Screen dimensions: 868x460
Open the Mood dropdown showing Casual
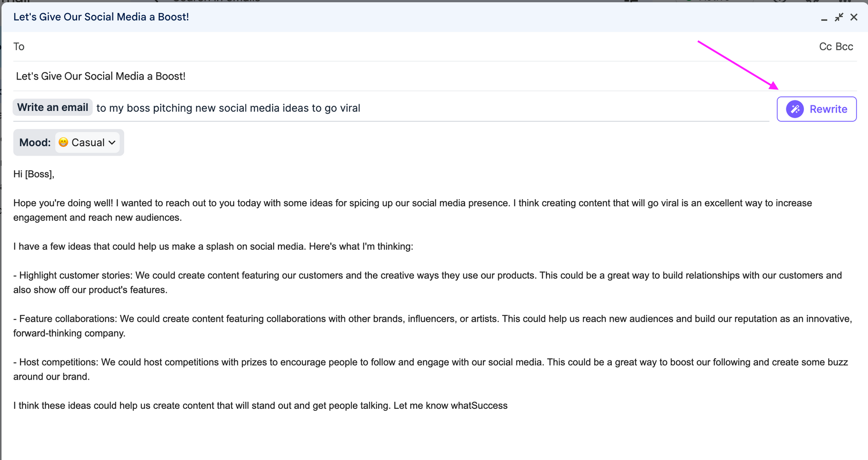88,142
